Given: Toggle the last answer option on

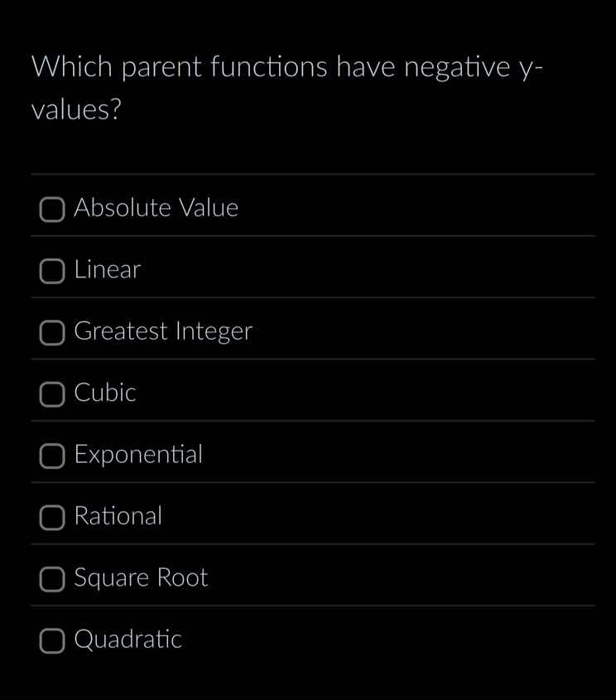Looking at the screenshot, I should [51, 640].
